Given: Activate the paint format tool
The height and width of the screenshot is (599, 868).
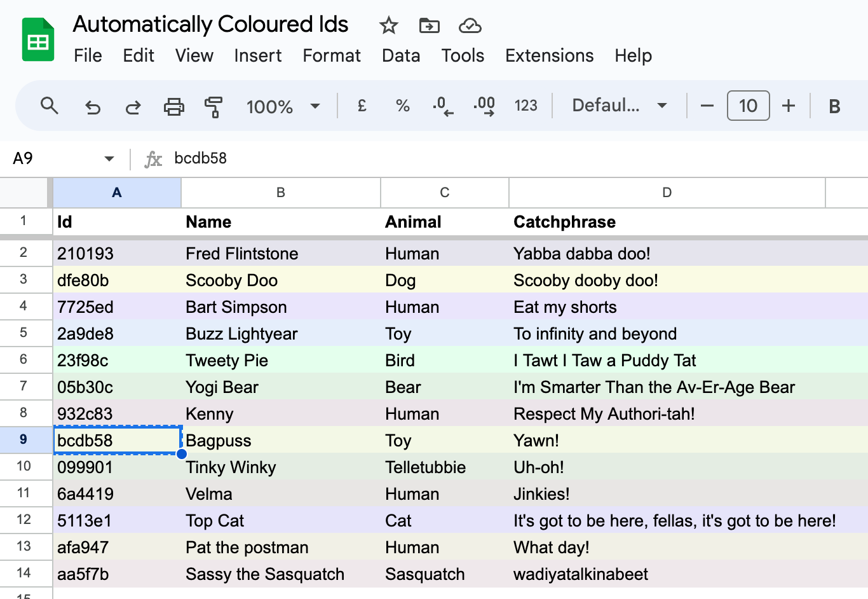Looking at the screenshot, I should point(214,106).
